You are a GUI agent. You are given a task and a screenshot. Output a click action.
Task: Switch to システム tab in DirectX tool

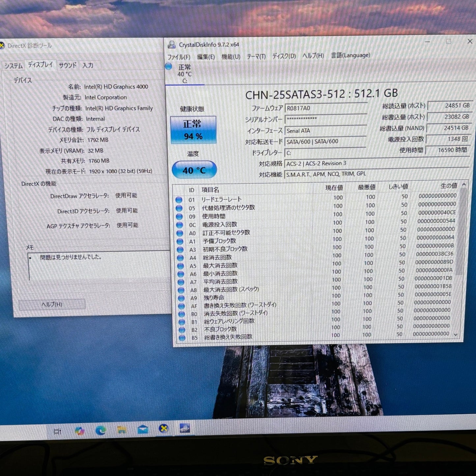click(14, 66)
